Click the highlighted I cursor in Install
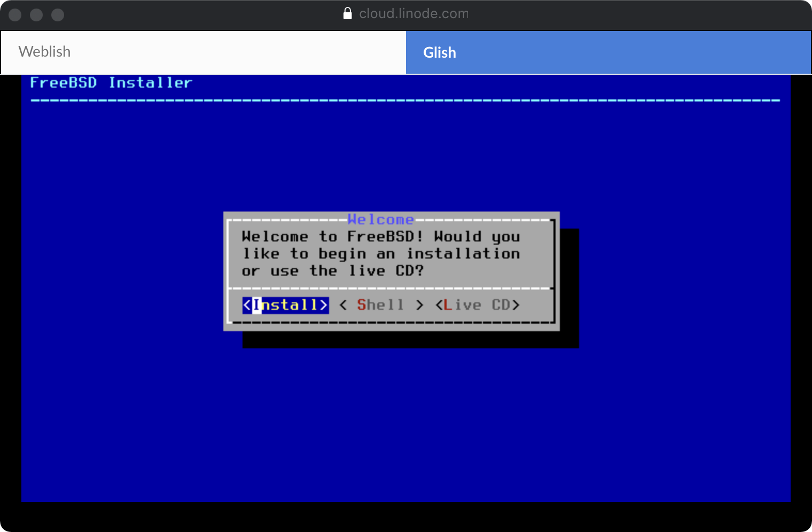 click(257, 305)
